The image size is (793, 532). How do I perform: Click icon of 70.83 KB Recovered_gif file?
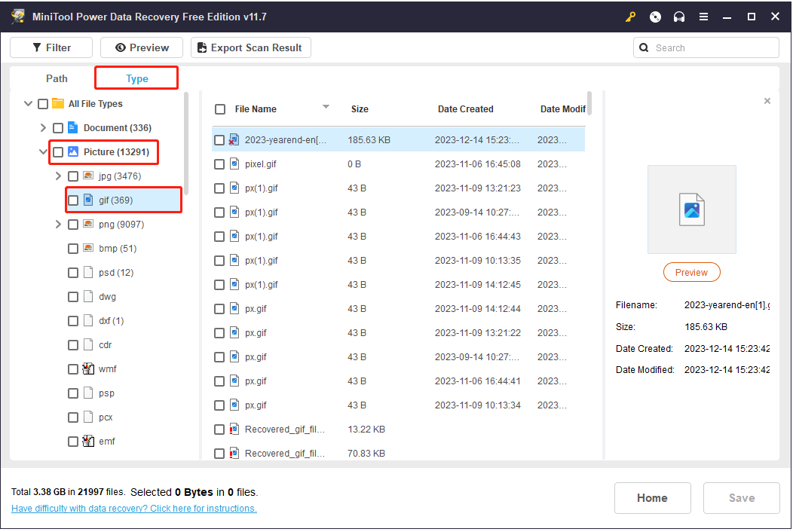click(x=234, y=453)
